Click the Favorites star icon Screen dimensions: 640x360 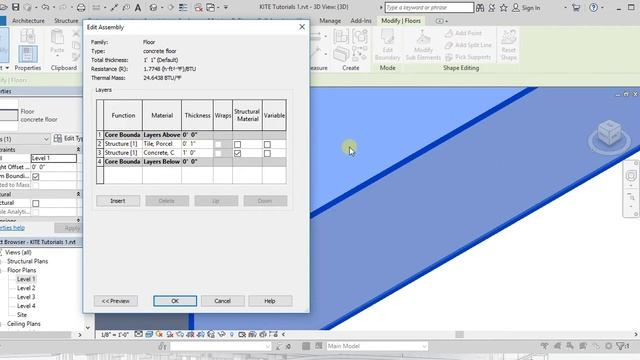coord(504,7)
